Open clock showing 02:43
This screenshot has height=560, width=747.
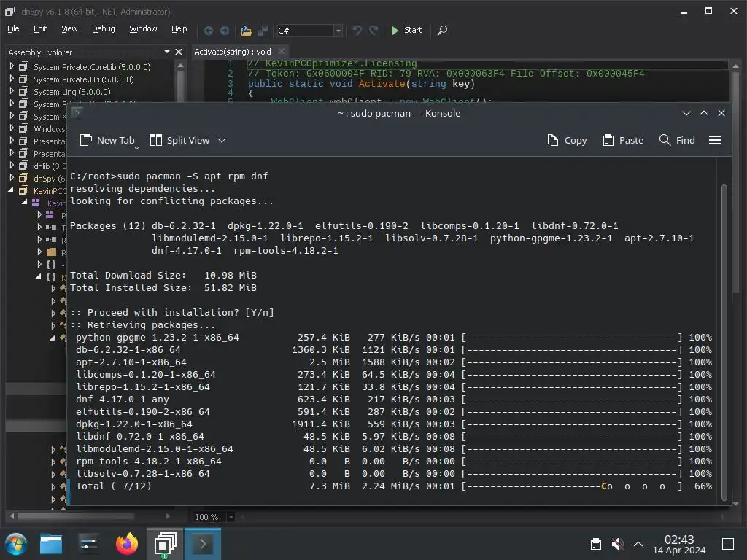679,544
